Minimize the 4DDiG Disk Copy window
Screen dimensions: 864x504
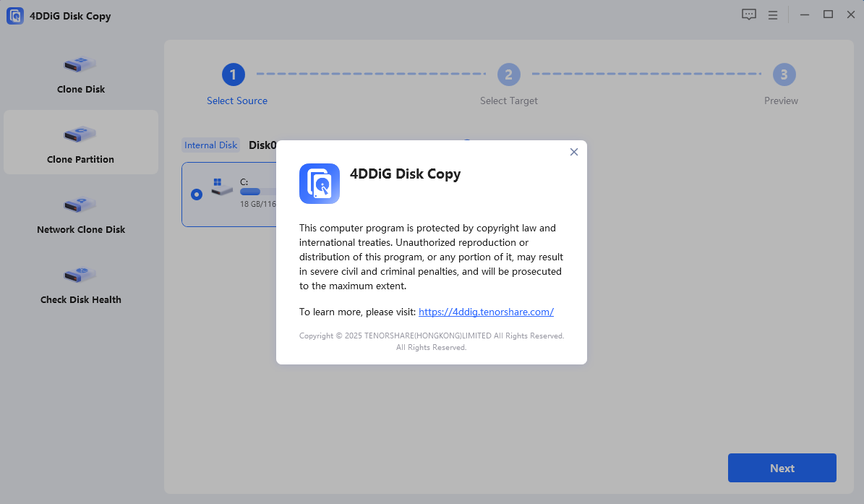[x=805, y=15]
